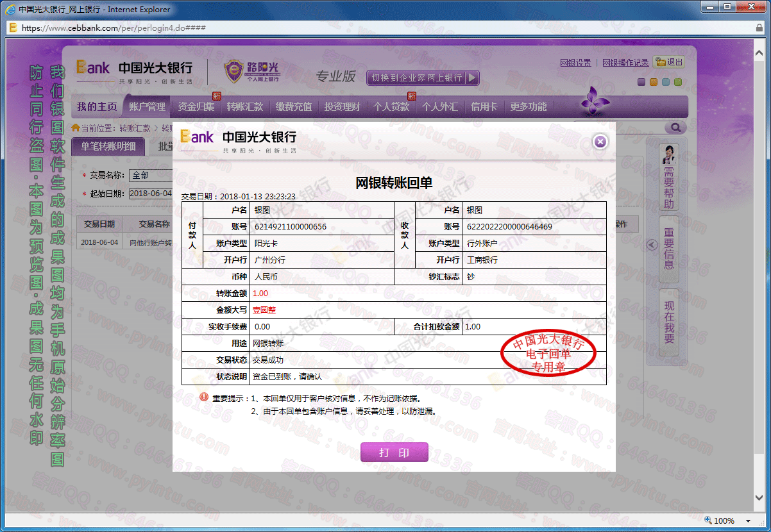Select the blue theme color swatch
771x532 pixels.
click(x=666, y=82)
